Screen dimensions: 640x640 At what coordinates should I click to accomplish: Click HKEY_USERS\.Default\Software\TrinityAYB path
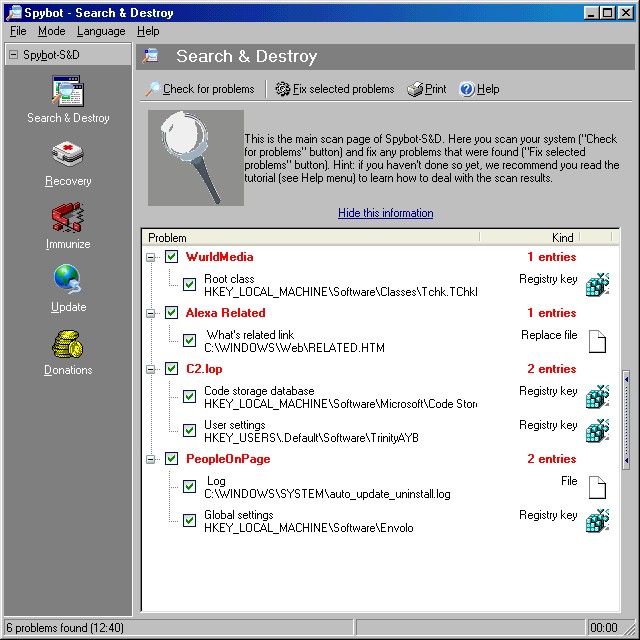coord(311,438)
